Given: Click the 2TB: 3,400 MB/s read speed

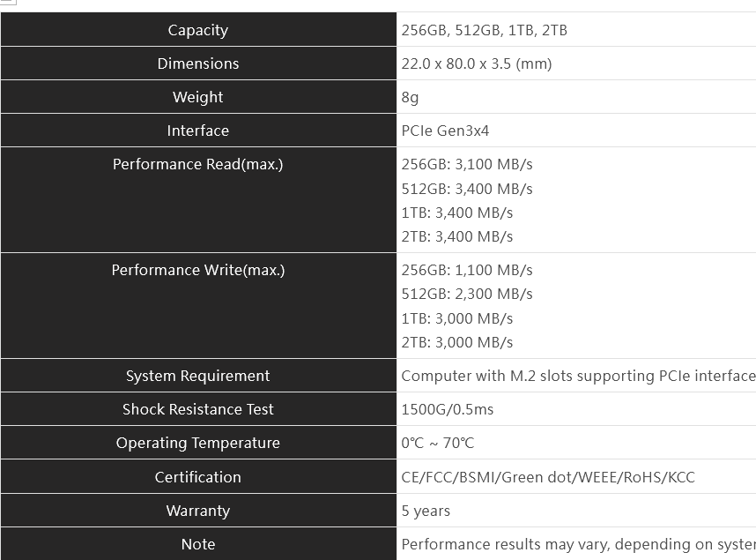Looking at the screenshot, I should pos(457,236).
